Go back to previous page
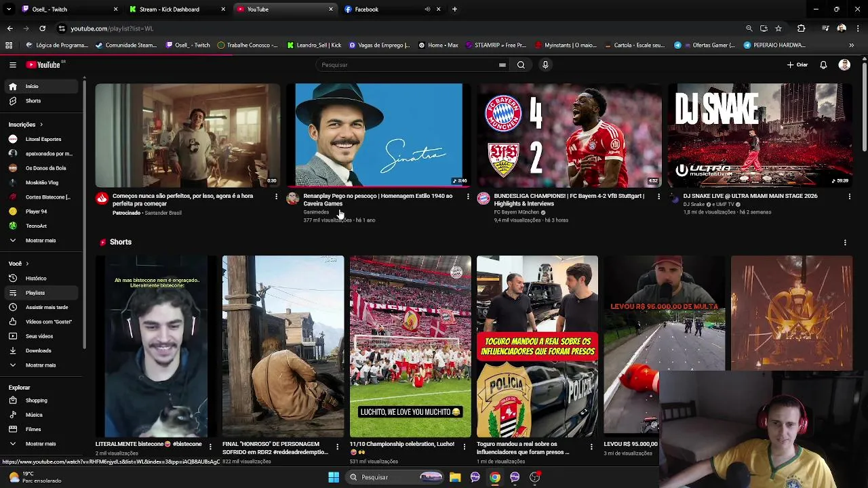Screen dimensions: 868x488 coord(9,28)
